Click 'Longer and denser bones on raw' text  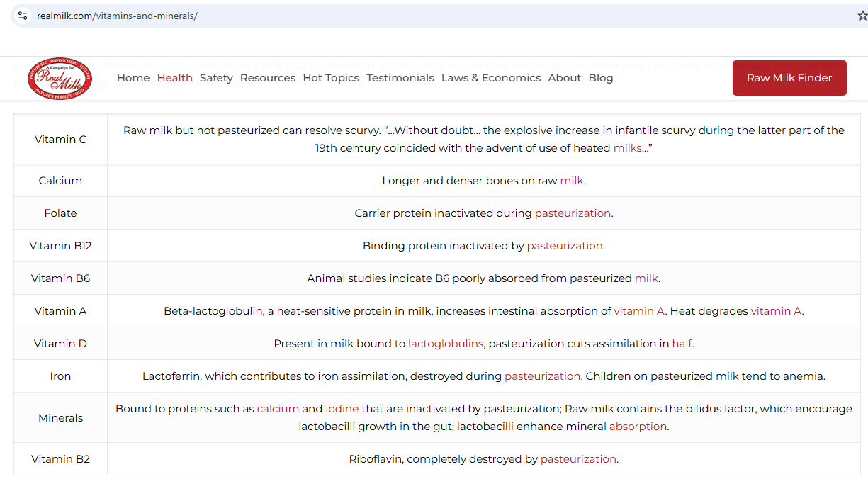click(x=470, y=181)
